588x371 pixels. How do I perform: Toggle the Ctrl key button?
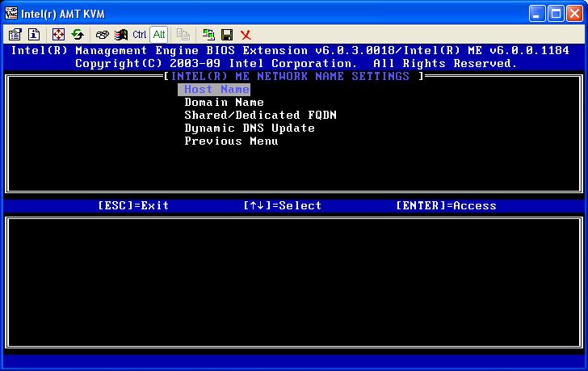coord(139,35)
